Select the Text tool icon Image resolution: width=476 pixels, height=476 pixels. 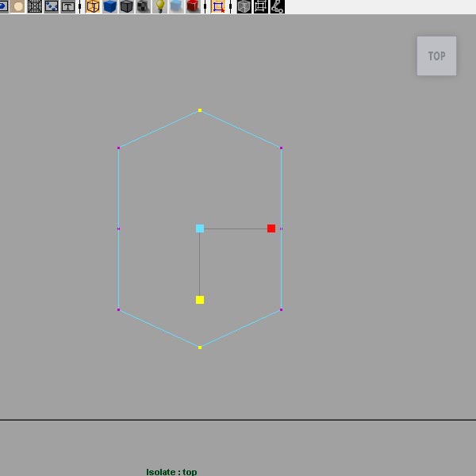[67, 6]
